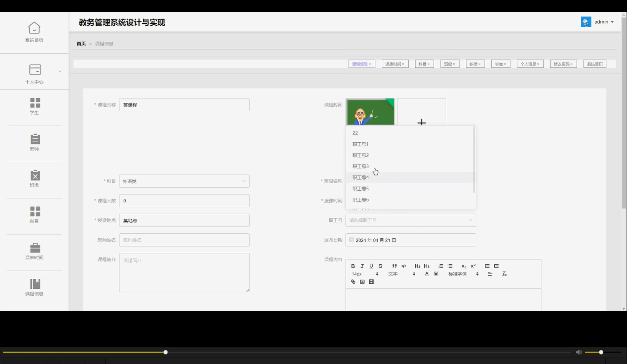The height and width of the screenshot is (364, 627).
Task: Open the 班级 tab
Action: tap(448, 63)
